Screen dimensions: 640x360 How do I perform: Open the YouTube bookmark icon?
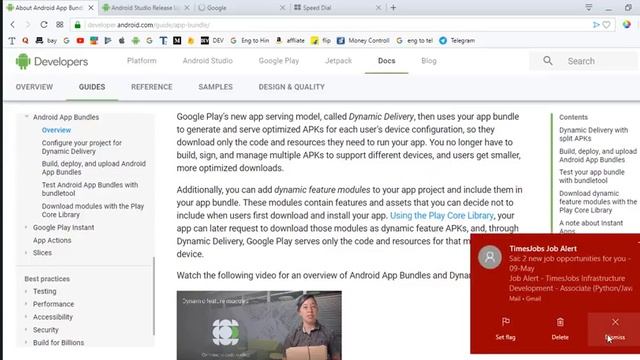point(80,40)
